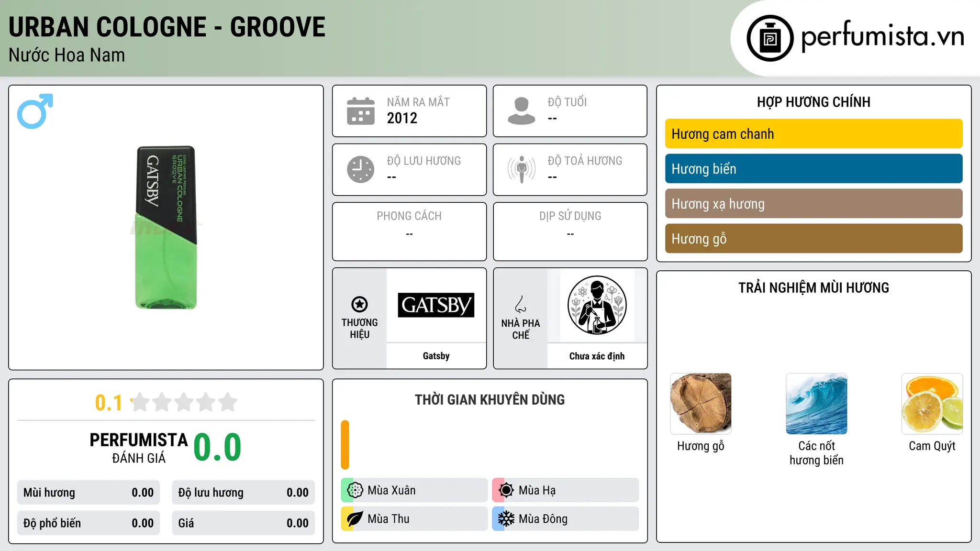This screenshot has height=551, width=980.
Task: Click the clock icon beside Độ lưu hương
Action: (361, 169)
